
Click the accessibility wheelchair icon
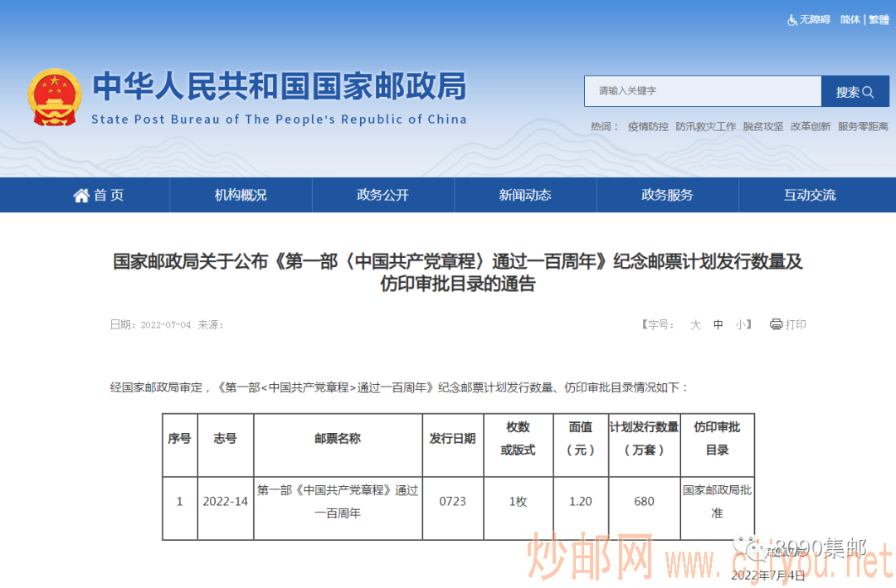click(792, 20)
